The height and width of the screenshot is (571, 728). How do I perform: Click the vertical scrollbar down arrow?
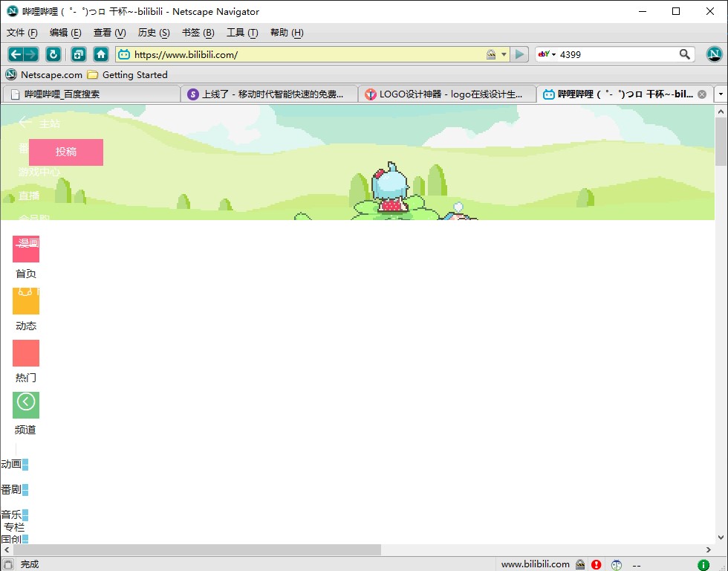(721, 538)
